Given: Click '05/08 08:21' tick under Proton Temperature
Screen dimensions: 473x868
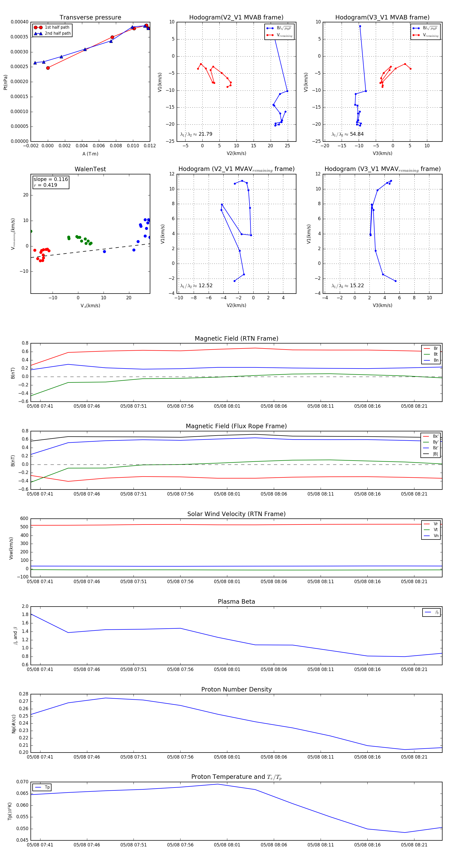Looking at the screenshot, I should (x=414, y=845).
